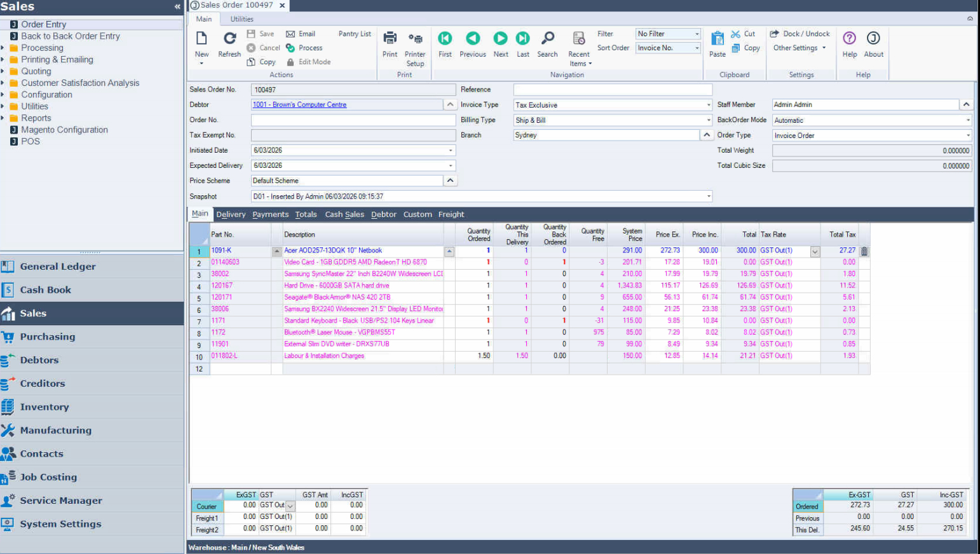
Task: Click into the Reference input field
Action: [x=612, y=90]
